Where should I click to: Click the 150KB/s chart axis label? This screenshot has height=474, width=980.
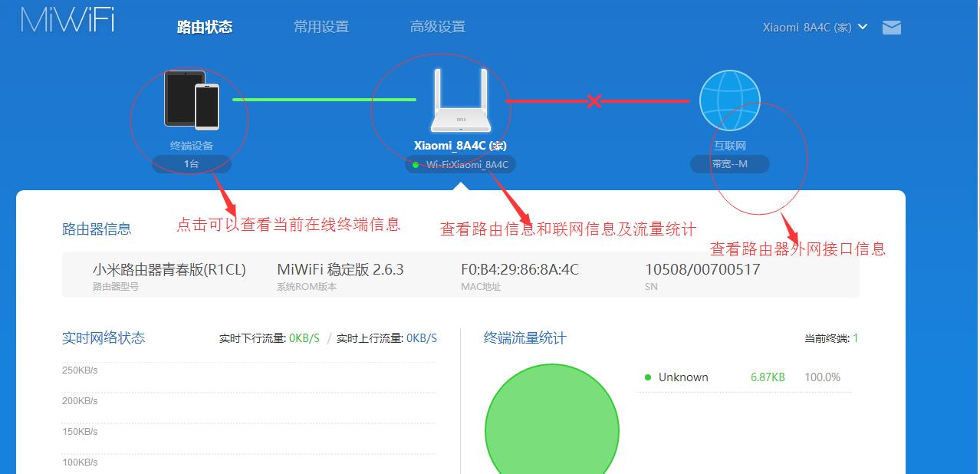(80, 432)
